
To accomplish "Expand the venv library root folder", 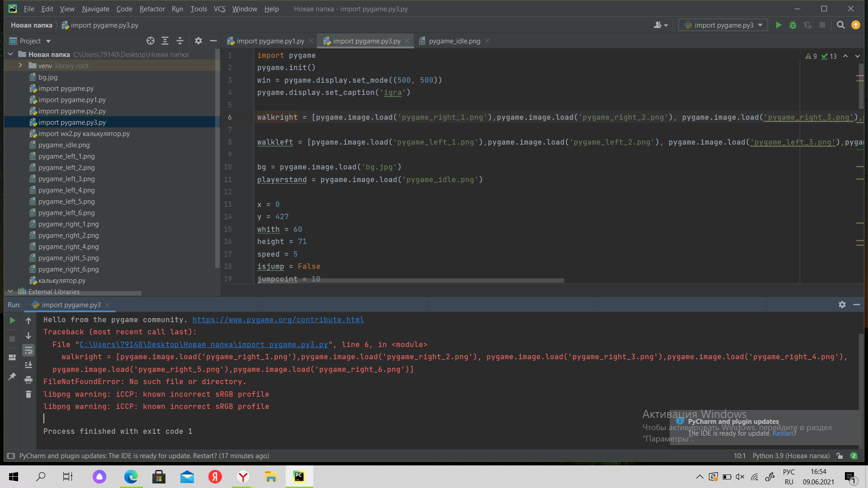I will click(x=20, y=66).
